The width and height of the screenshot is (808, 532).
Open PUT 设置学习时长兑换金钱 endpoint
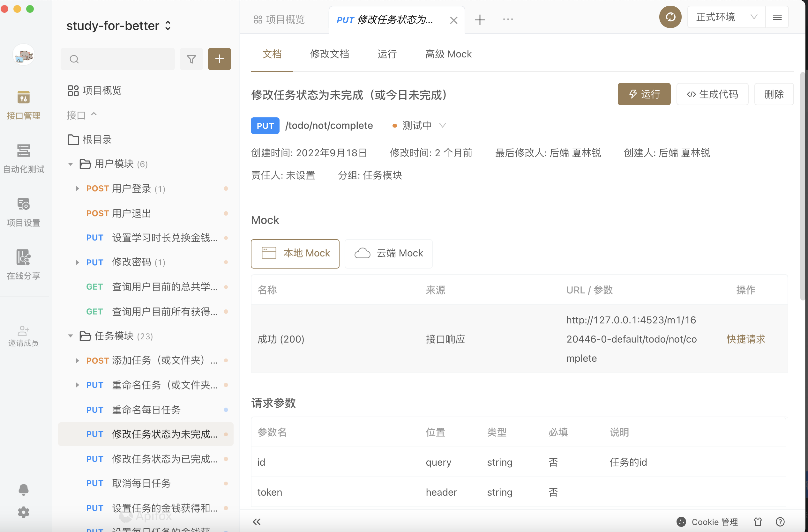(x=146, y=238)
